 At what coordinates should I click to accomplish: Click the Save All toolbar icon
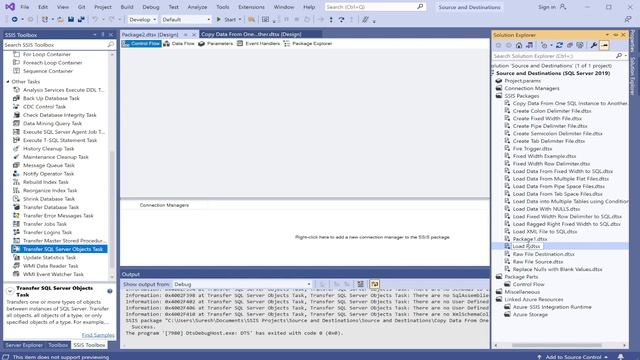pyautogui.click(x=81, y=19)
